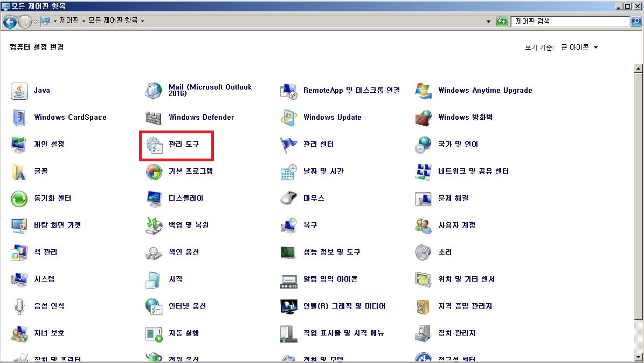The image size is (644, 363).
Task: Click the vertical scrollbar thumb
Action: tap(638, 196)
